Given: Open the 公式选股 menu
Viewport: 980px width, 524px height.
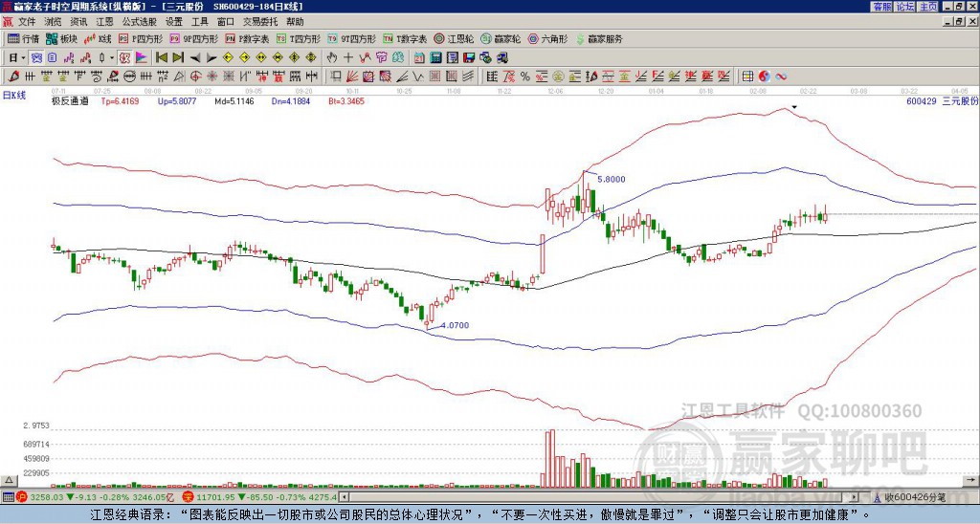Looking at the screenshot, I should pos(139,21).
